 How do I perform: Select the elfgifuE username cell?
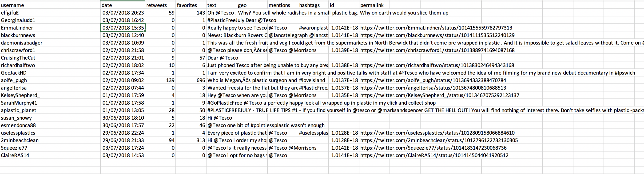tap(50, 13)
